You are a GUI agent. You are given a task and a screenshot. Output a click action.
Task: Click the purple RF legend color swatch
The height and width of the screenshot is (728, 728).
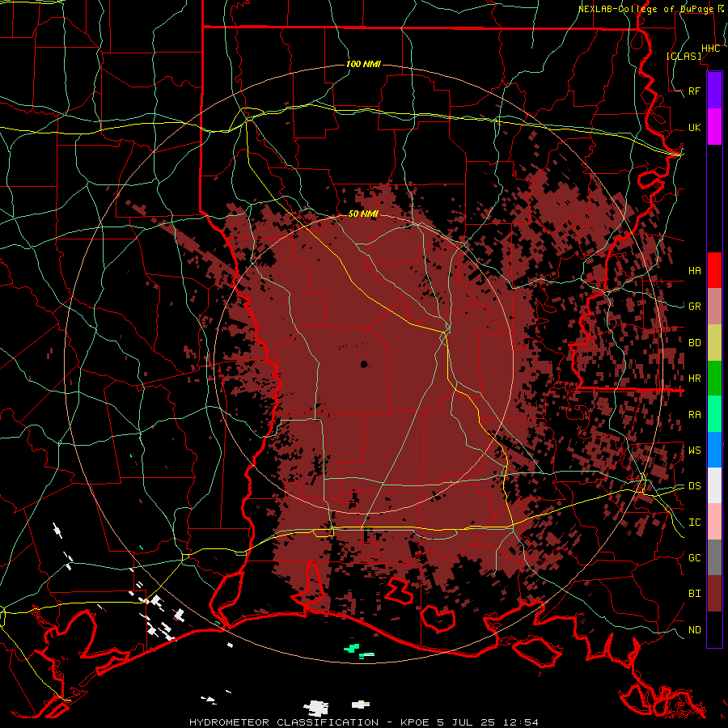click(x=714, y=91)
